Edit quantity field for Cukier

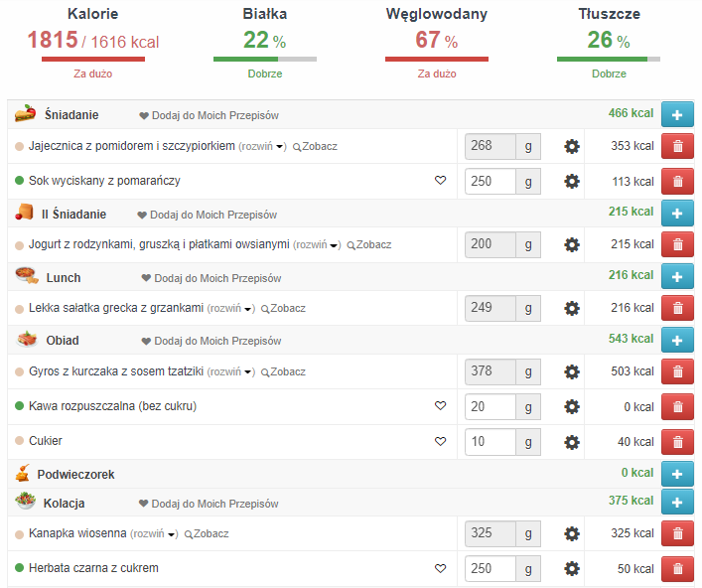pyautogui.click(x=490, y=442)
